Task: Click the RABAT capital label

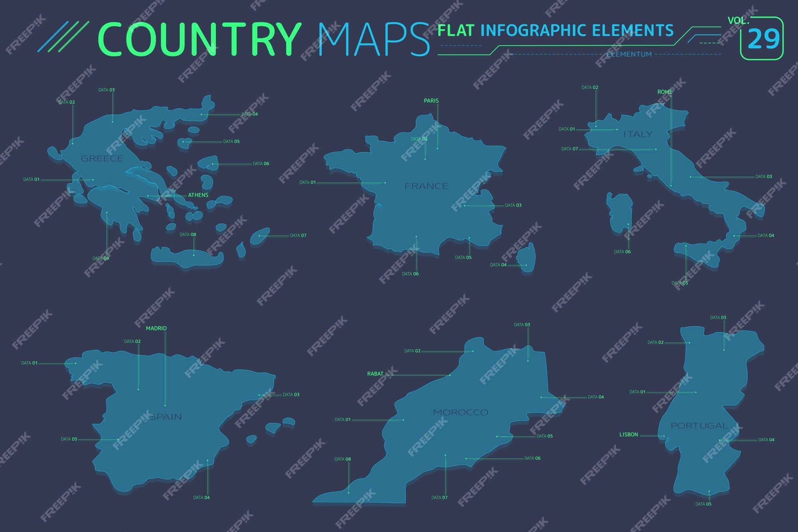Action: [x=375, y=374]
